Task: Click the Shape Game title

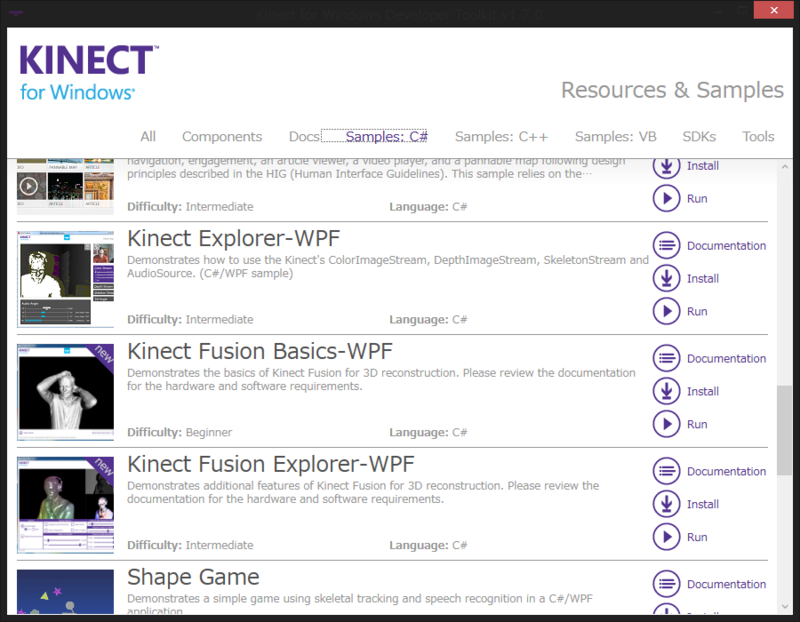Action: [x=193, y=577]
